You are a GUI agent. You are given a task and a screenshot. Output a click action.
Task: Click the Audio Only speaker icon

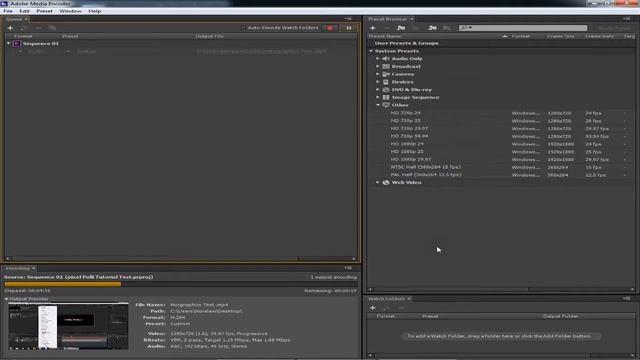386,59
